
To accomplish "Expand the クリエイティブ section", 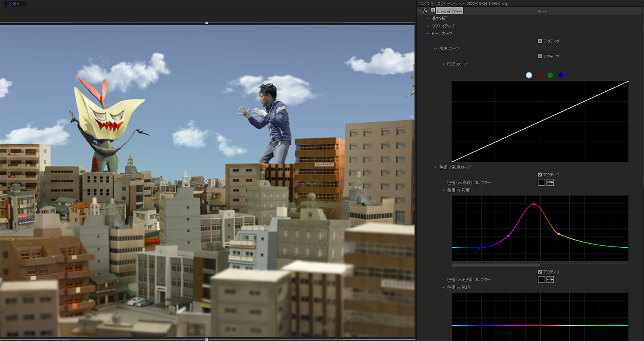I will click(x=427, y=26).
